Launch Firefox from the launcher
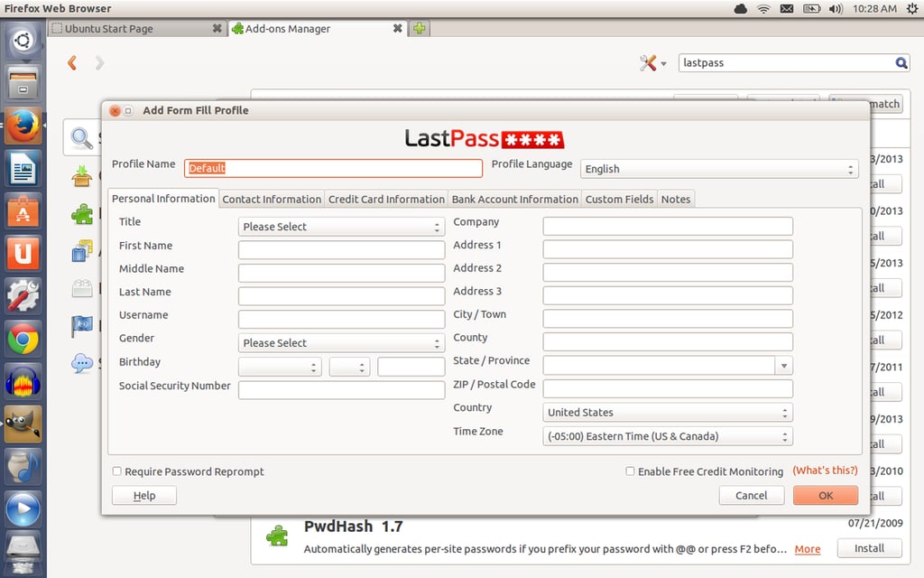This screenshot has height=578, width=924. 23,126
